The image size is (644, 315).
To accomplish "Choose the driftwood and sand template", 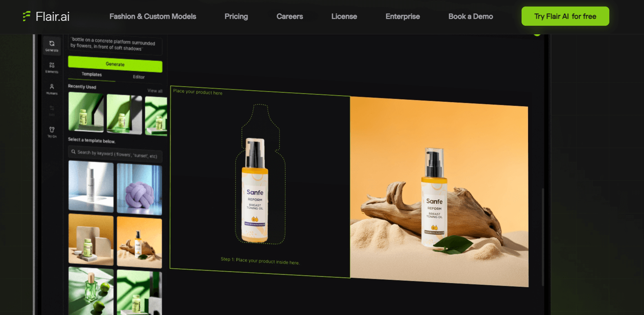I will (140, 242).
